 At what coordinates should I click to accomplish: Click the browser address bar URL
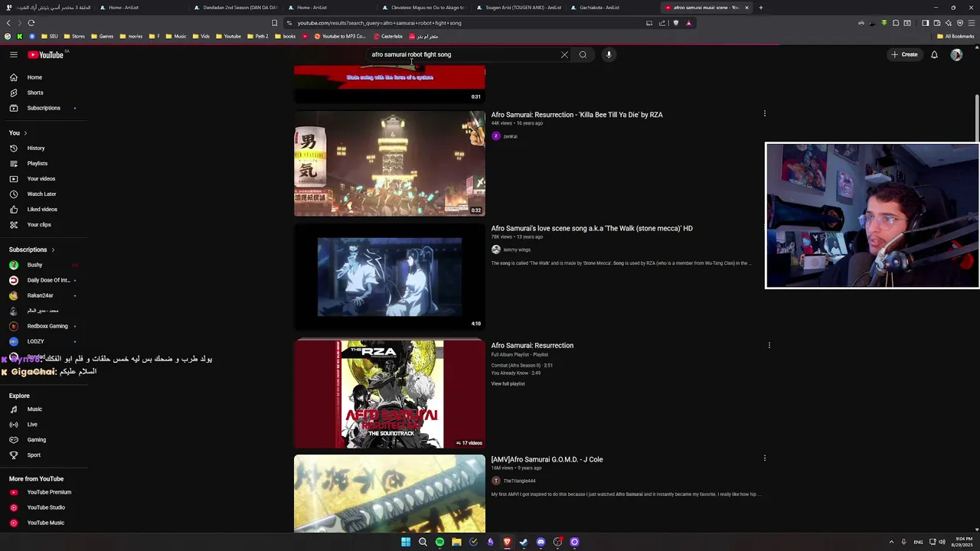click(379, 23)
